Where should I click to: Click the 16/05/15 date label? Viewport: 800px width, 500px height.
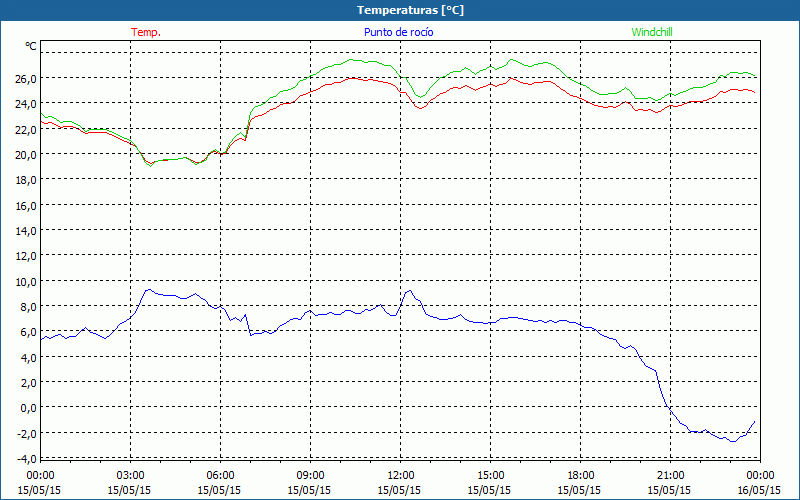click(x=759, y=490)
